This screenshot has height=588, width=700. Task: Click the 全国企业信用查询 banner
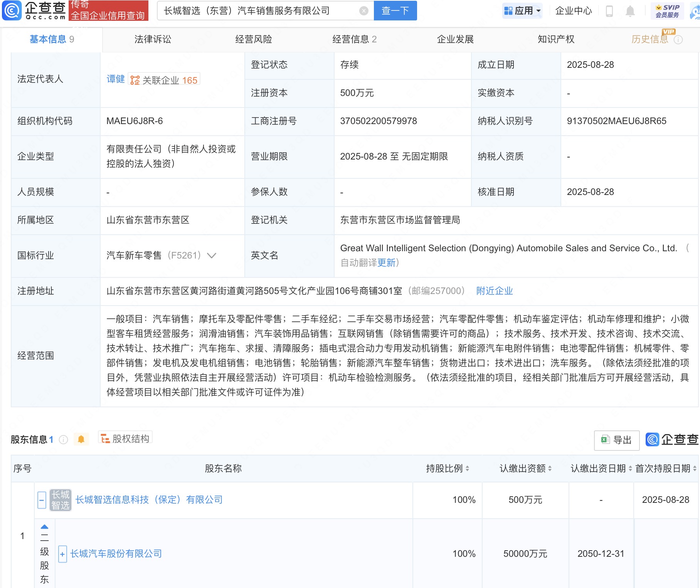(108, 10)
